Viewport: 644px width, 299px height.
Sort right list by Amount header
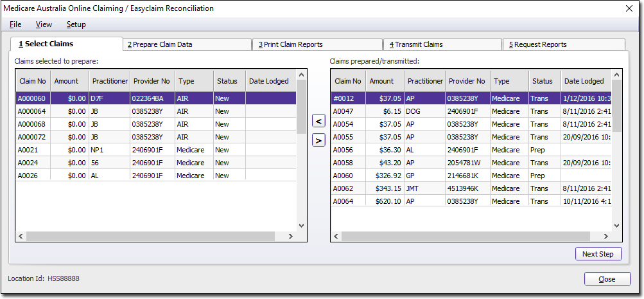(x=385, y=81)
